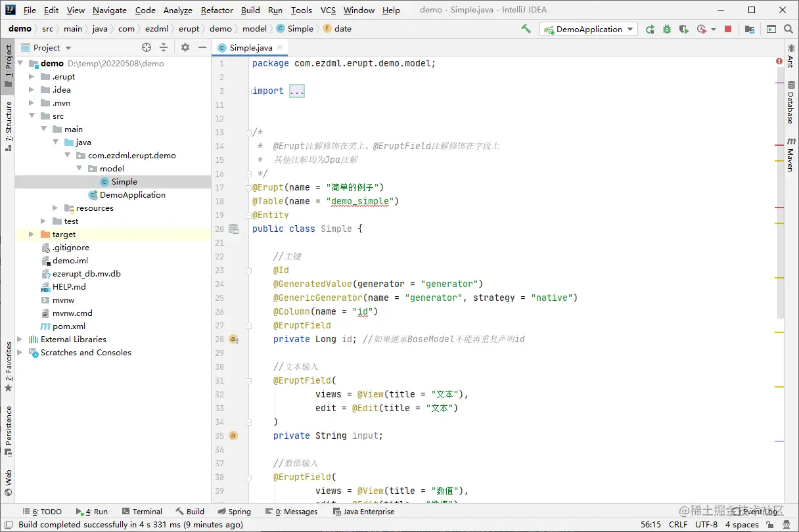The width and height of the screenshot is (799, 532).
Task: Toggle the Java Enterprise tool window
Action: click(363, 512)
